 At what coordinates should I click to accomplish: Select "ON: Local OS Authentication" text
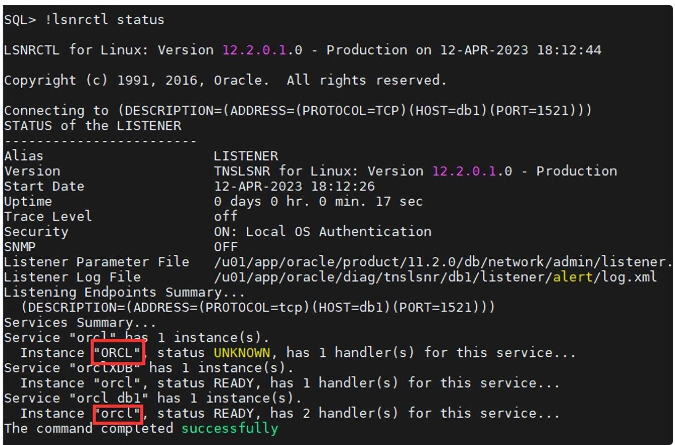click(323, 232)
